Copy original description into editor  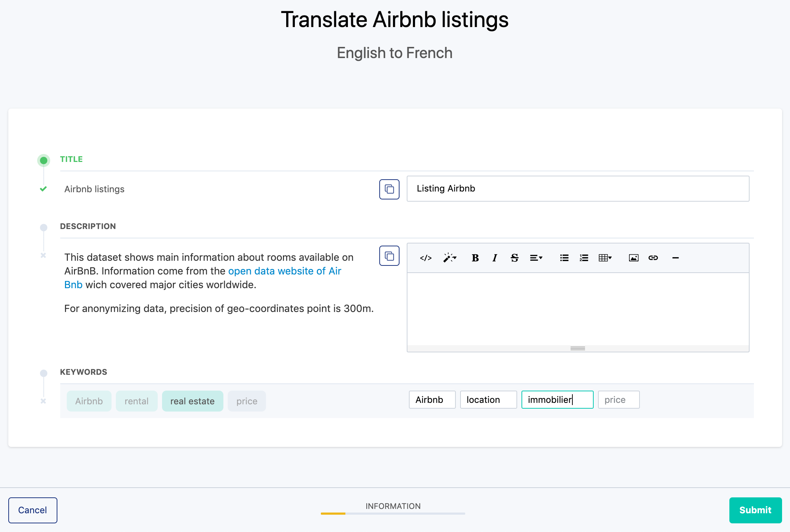(389, 256)
